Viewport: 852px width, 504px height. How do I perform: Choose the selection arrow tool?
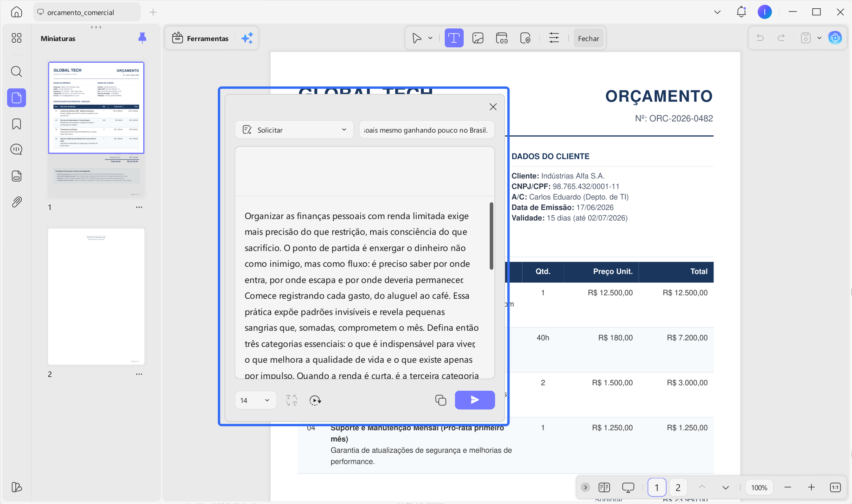(417, 38)
